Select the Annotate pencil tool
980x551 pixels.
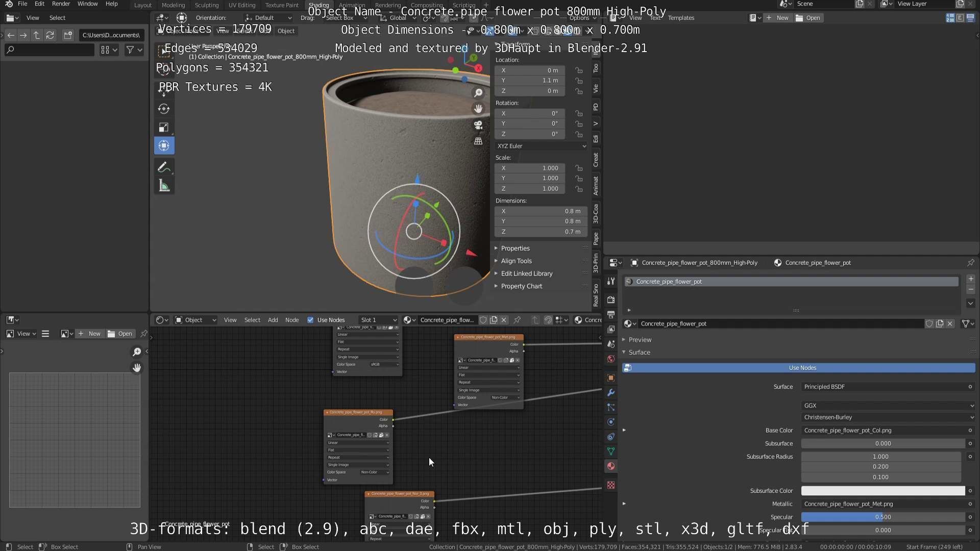pyautogui.click(x=164, y=167)
